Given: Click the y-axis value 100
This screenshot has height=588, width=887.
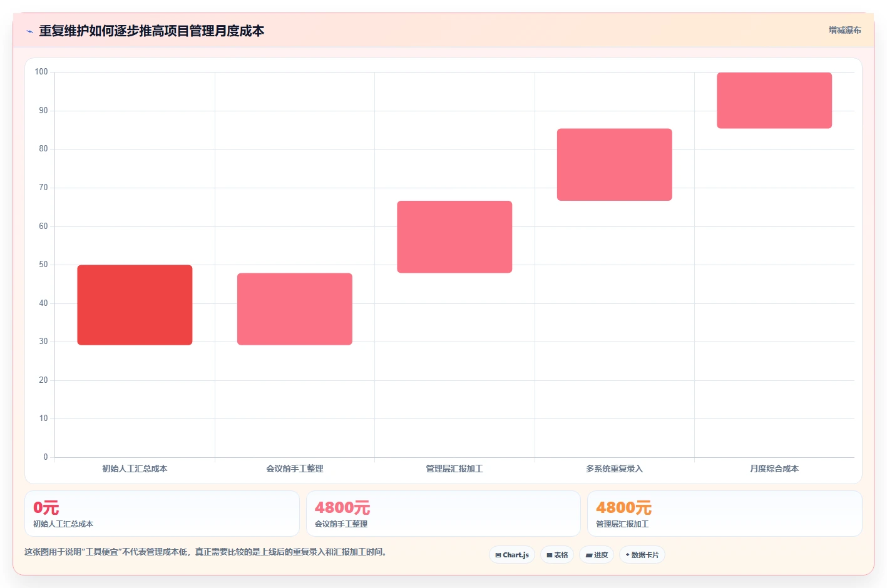Looking at the screenshot, I should [x=41, y=72].
